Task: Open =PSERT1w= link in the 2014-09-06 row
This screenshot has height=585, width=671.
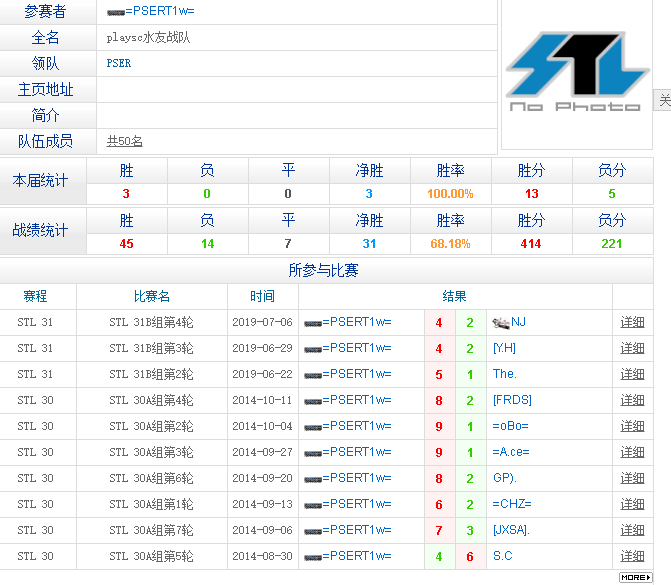Action: click(x=357, y=530)
